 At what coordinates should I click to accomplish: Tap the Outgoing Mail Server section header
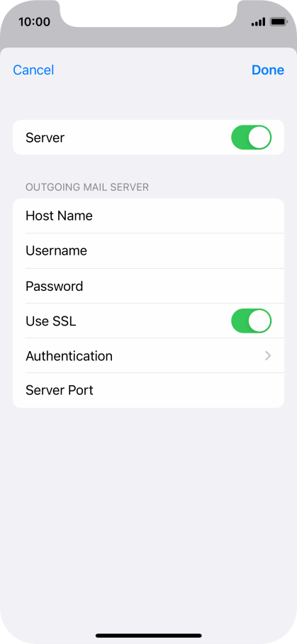[87, 188]
